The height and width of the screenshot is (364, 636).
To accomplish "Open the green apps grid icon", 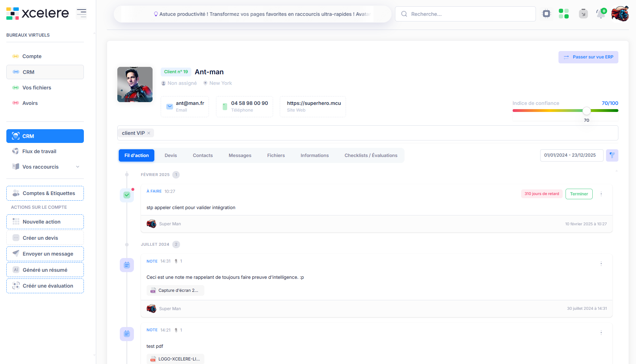I will point(563,14).
